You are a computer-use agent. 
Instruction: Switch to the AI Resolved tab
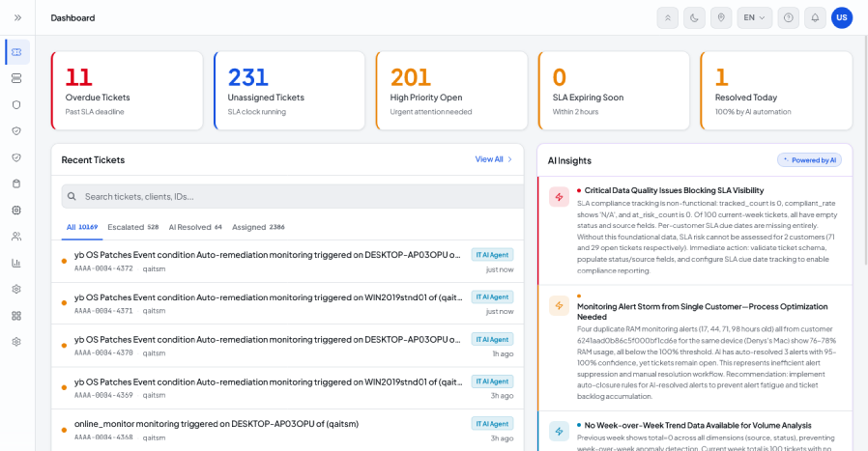pyautogui.click(x=195, y=227)
